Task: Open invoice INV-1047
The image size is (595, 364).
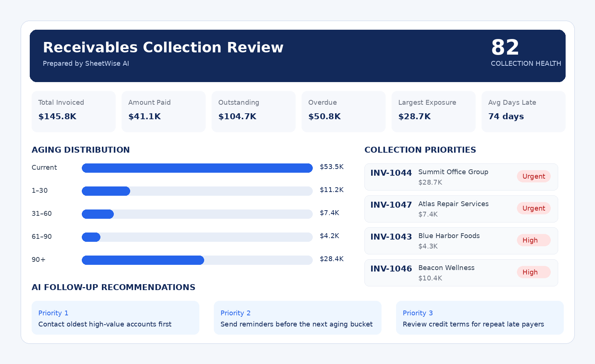Action: (461, 209)
